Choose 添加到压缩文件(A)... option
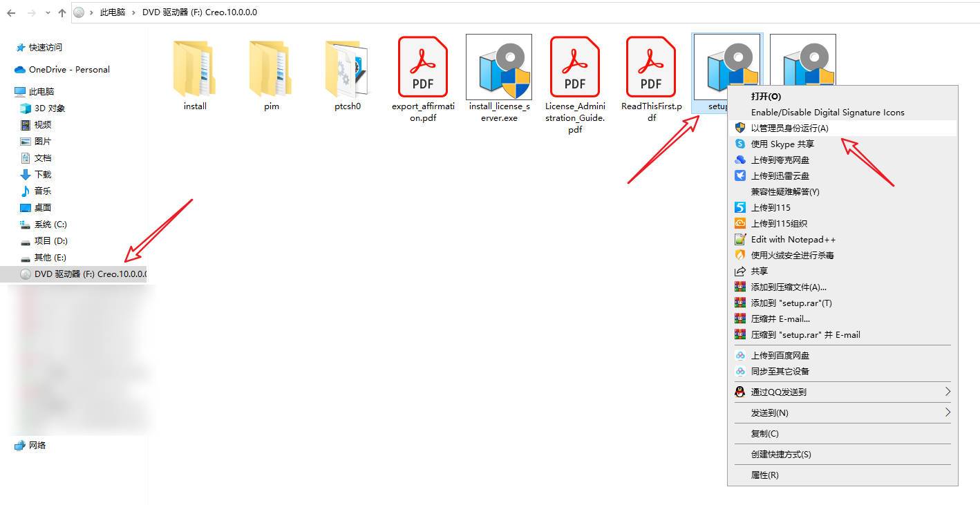Image resolution: width=980 pixels, height=505 pixels. point(789,287)
